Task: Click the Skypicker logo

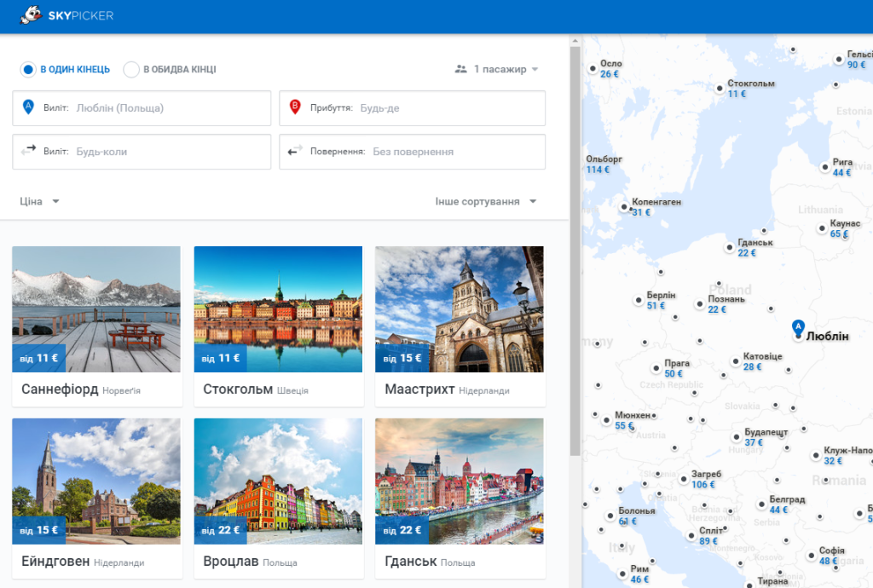Action: [66, 15]
